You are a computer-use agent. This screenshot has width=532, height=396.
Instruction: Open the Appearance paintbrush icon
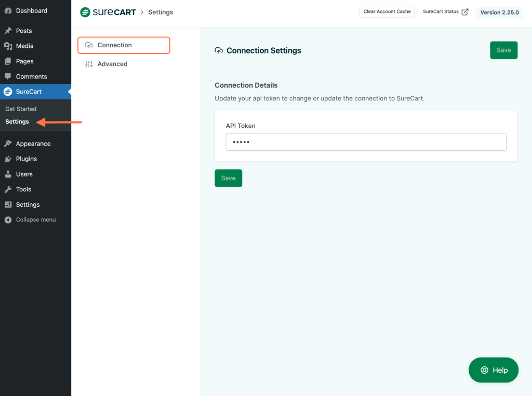[x=7, y=143]
